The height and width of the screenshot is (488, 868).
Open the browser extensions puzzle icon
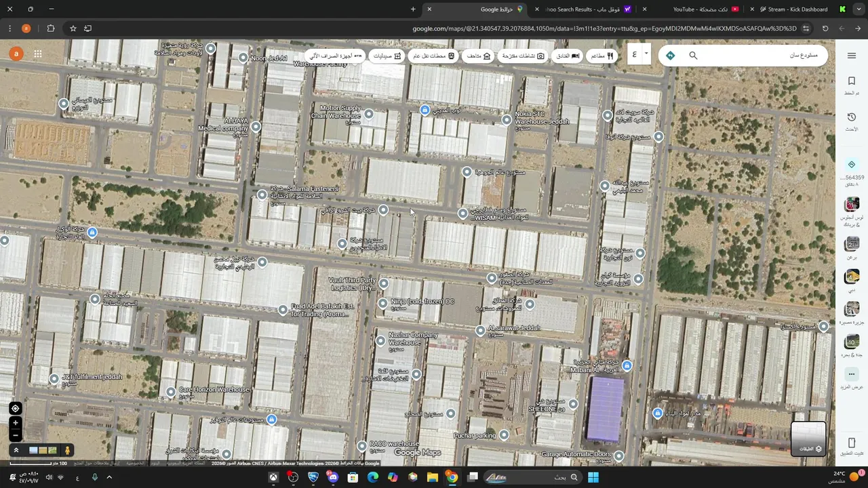tap(51, 28)
